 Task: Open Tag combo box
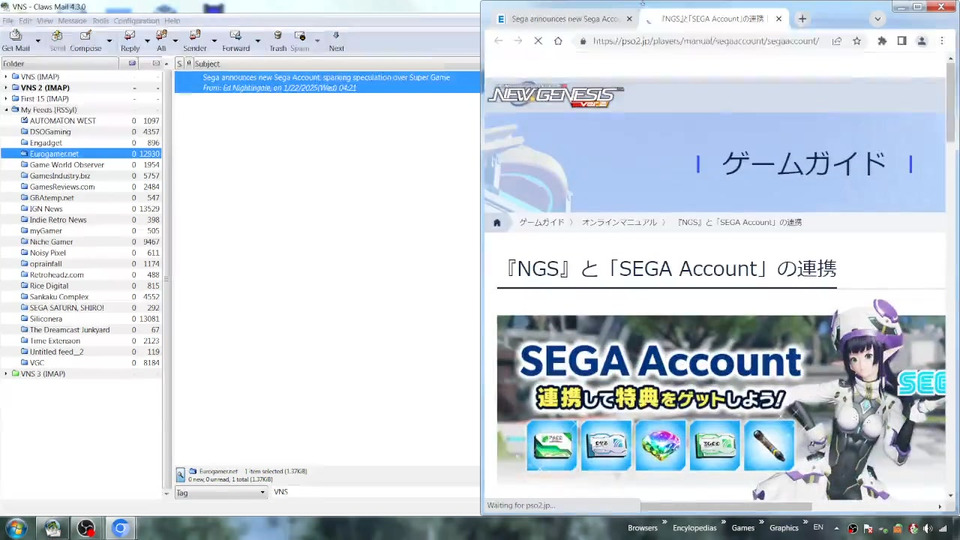coord(221,492)
